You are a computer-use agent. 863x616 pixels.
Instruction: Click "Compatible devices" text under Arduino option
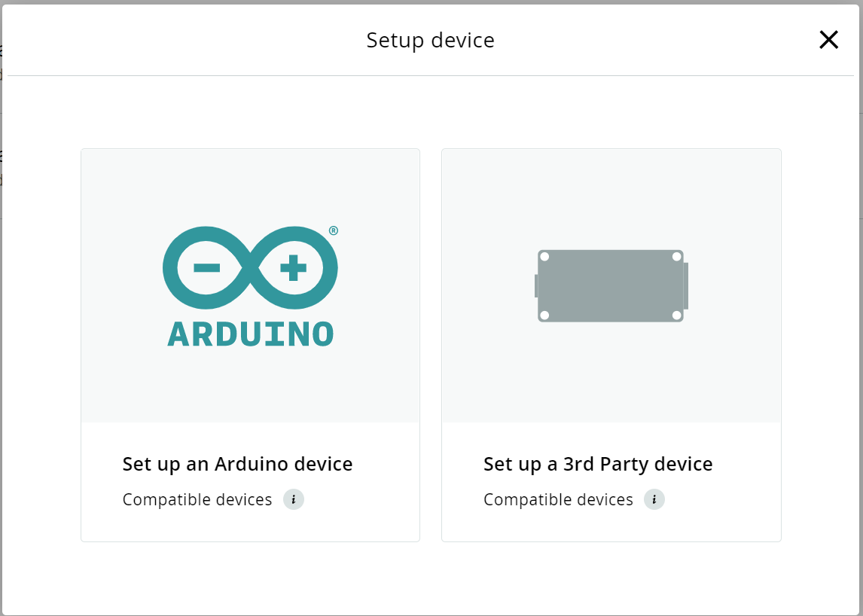coord(197,499)
